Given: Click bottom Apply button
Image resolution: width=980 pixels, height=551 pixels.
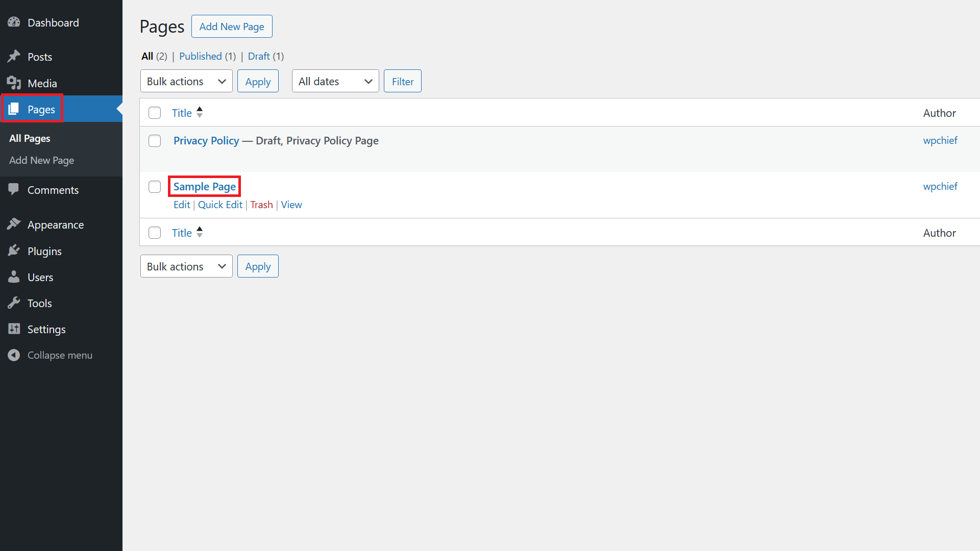Looking at the screenshot, I should [x=258, y=266].
